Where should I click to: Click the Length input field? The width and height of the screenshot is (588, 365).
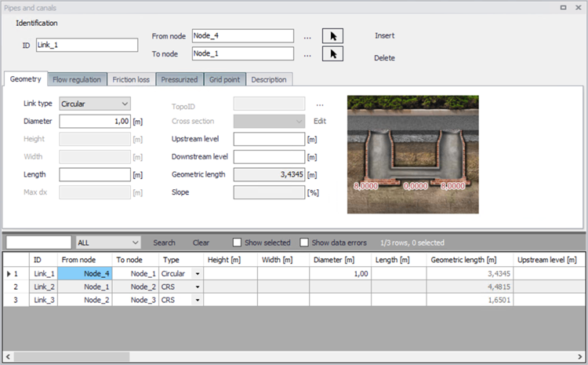95,174
